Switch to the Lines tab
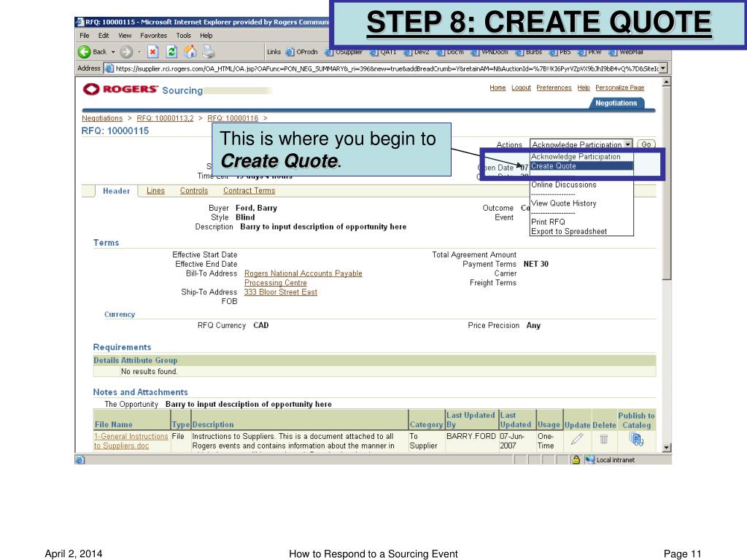This screenshot has width=747, height=560. [155, 190]
